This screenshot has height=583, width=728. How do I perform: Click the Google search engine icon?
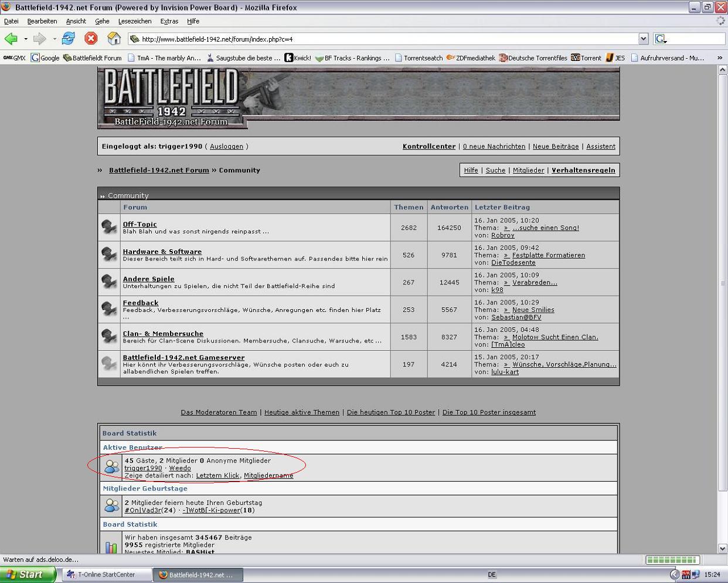[661, 39]
